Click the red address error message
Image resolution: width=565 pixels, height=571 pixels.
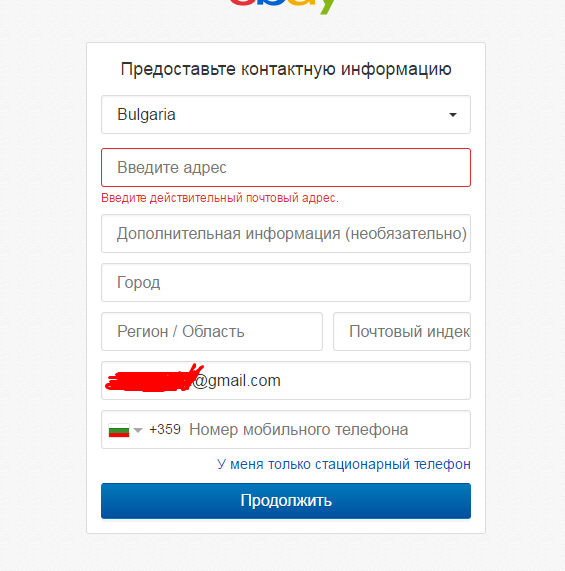(220, 198)
